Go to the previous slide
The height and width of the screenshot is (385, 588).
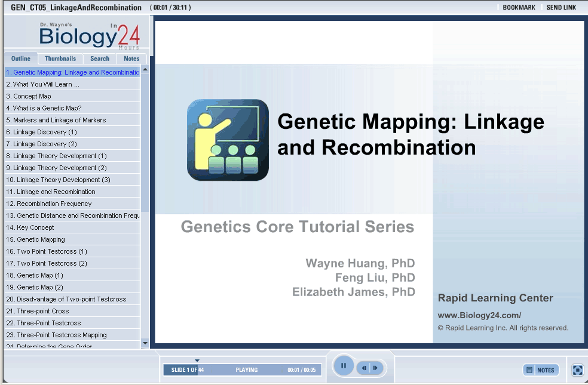[x=364, y=368]
